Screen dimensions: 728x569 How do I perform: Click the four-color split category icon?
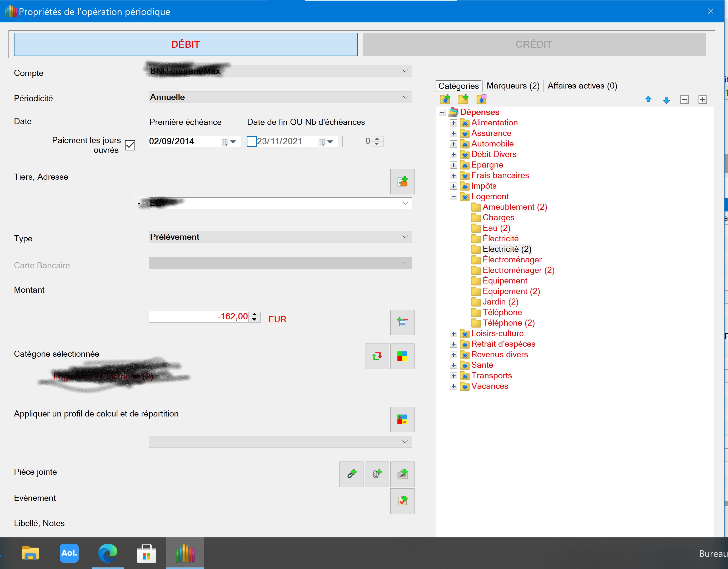[402, 356]
